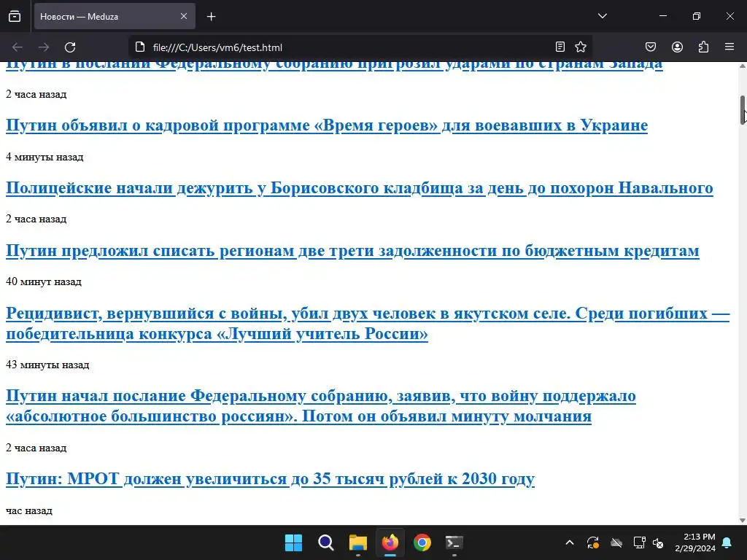This screenshot has height=560, width=747.
Task: Reload the current page
Action: tap(70, 47)
